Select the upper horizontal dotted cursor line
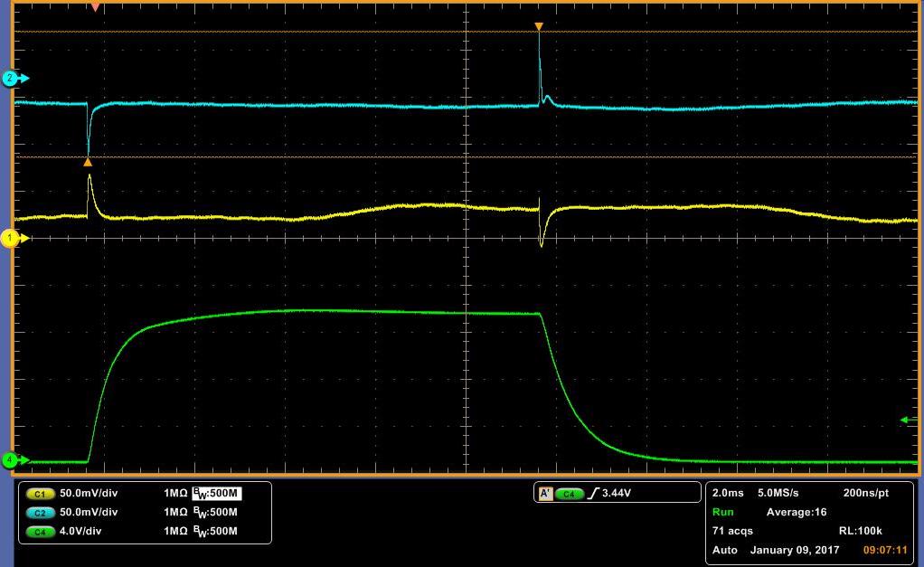Image resolution: width=924 pixels, height=567 pixels. [466, 32]
